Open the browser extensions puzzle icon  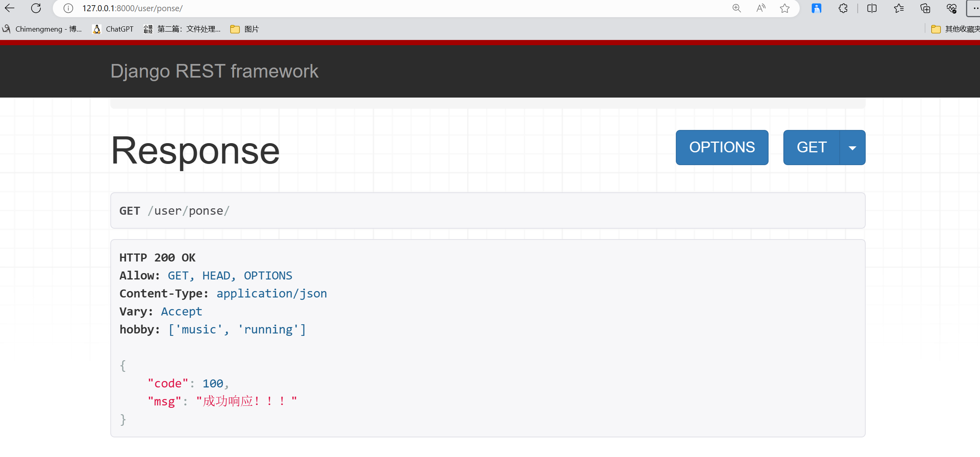pos(843,8)
